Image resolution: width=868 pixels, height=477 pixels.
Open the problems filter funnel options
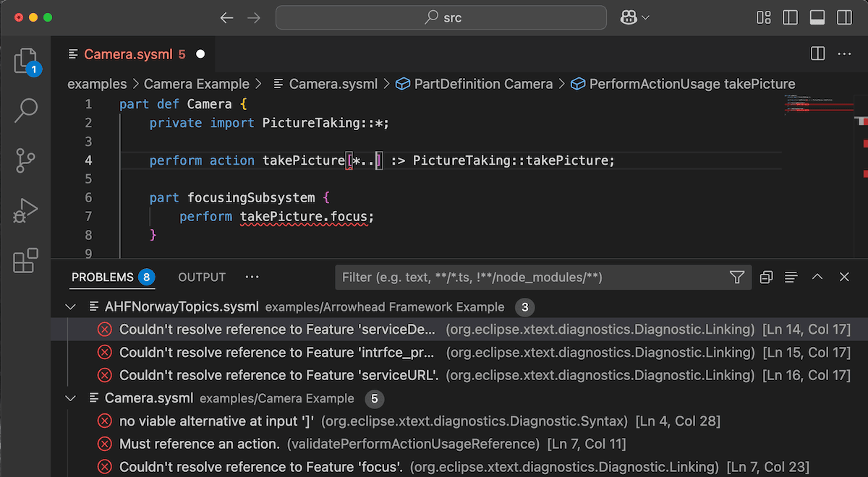(737, 277)
